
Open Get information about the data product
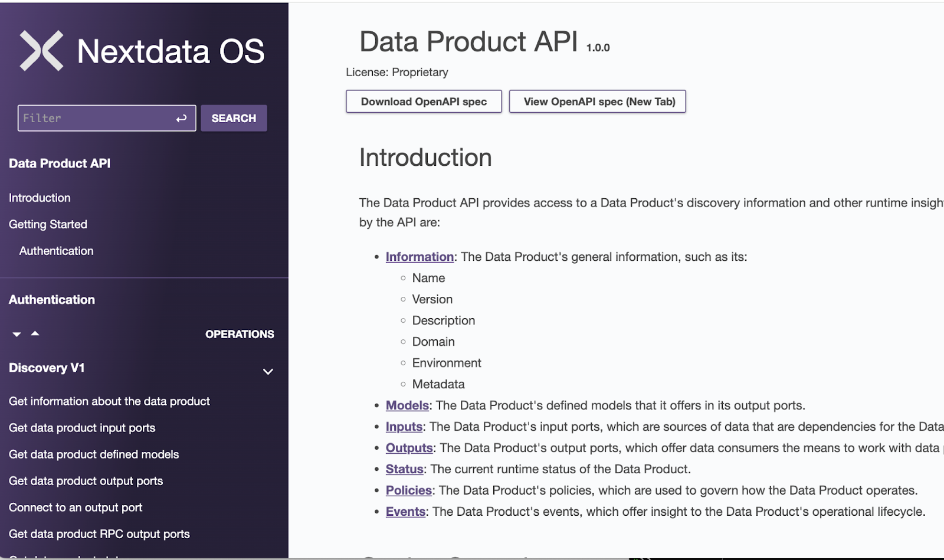[109, 401]
